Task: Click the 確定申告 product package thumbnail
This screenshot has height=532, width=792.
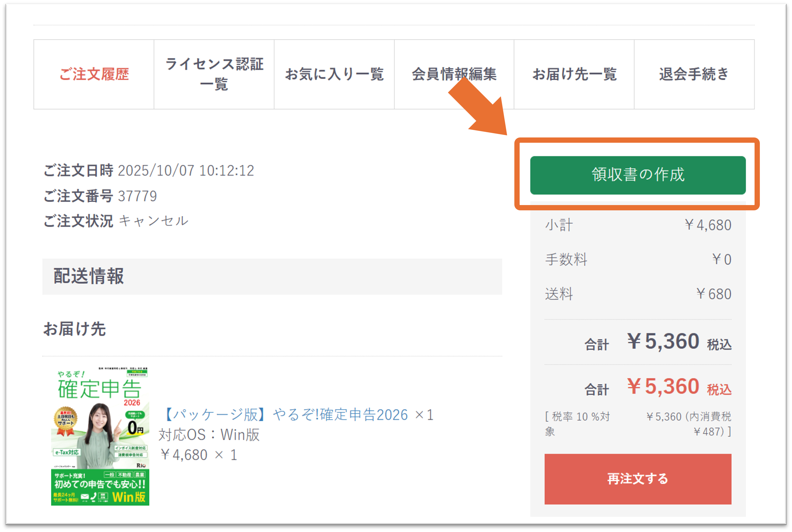Action: point(100,436)
